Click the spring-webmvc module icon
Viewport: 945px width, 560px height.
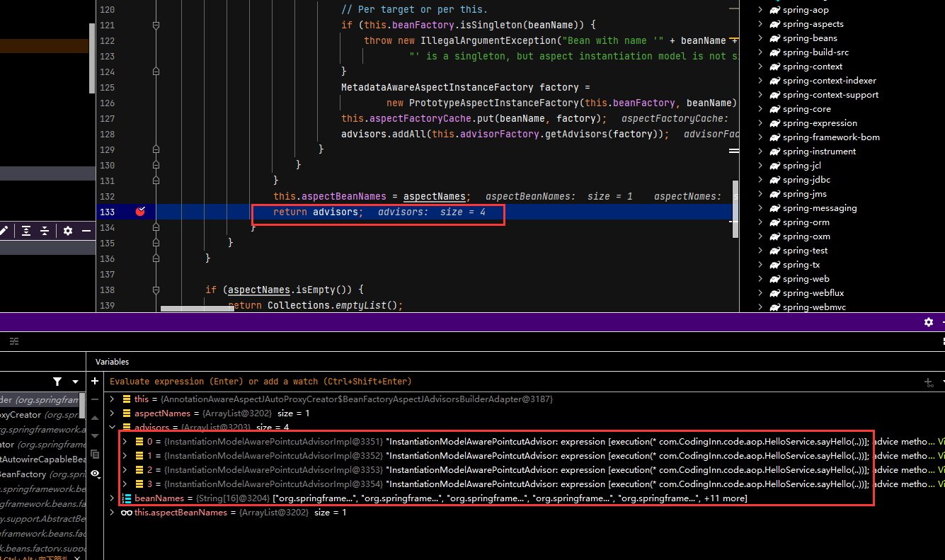click(x=774, y=307)
